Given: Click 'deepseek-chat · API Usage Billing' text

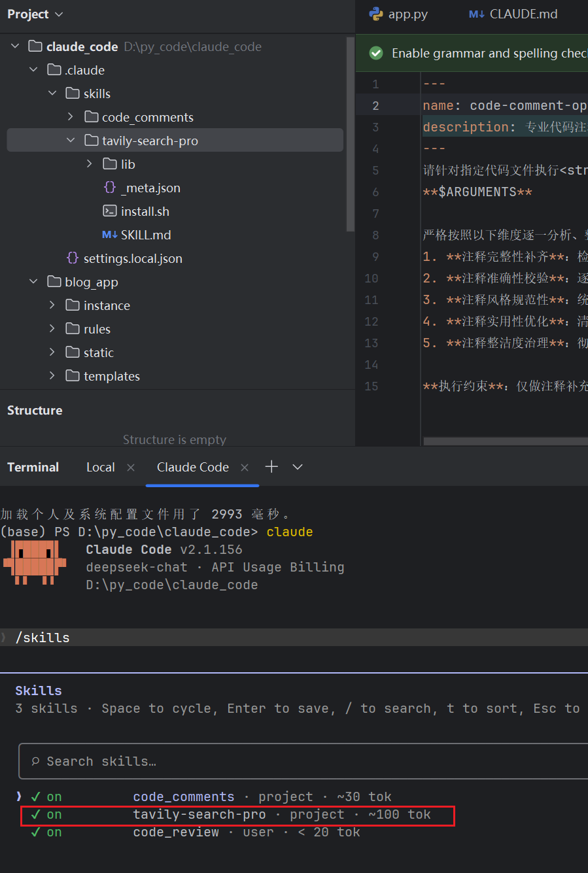Looking at the screenshot, I should 215,567.
